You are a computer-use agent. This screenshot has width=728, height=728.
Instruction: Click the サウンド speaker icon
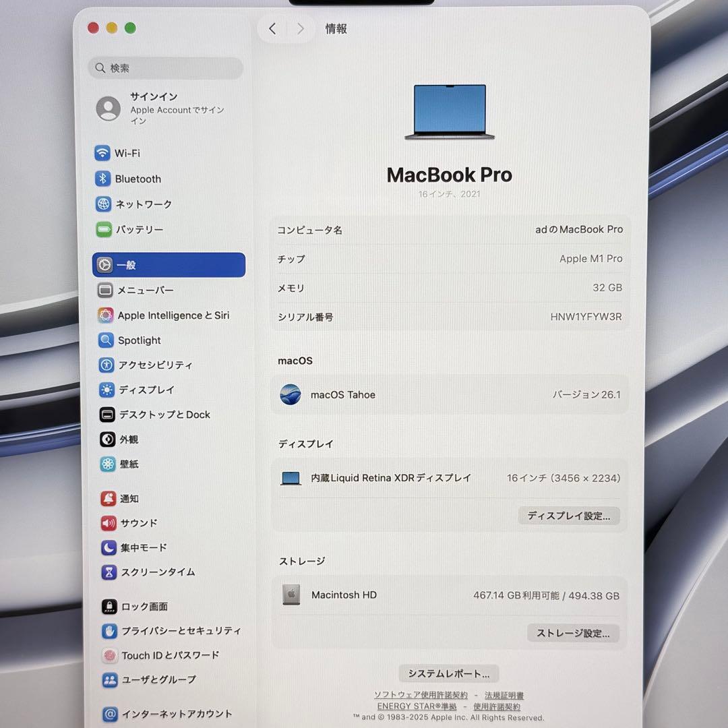109,523
